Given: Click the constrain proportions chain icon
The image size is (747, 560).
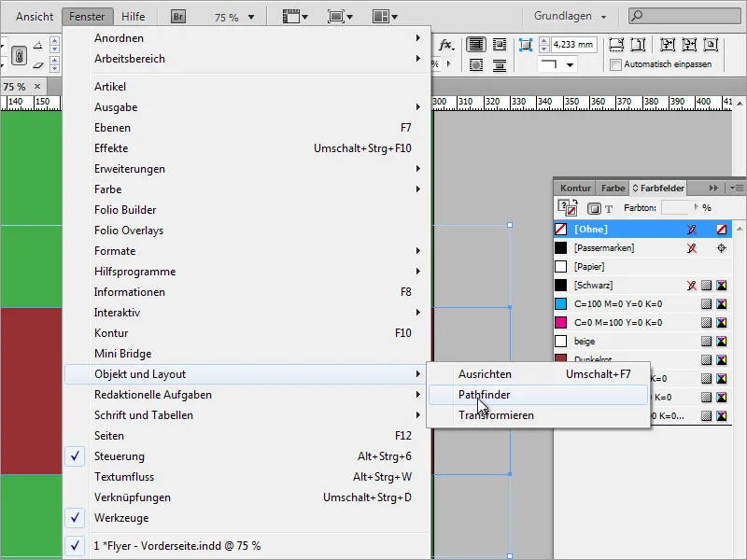Looking at the screenshot, I should click(19, 56).
